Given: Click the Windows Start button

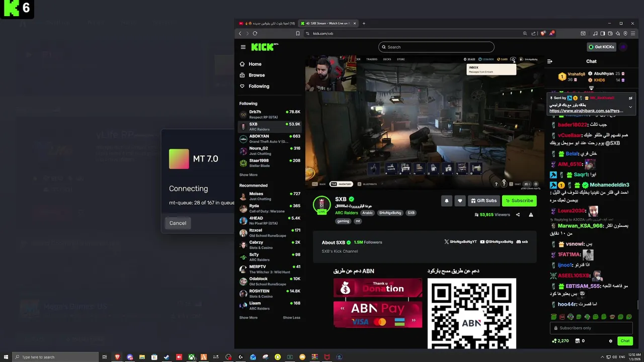Looking at the screenshot, I should tap(5, 357).
